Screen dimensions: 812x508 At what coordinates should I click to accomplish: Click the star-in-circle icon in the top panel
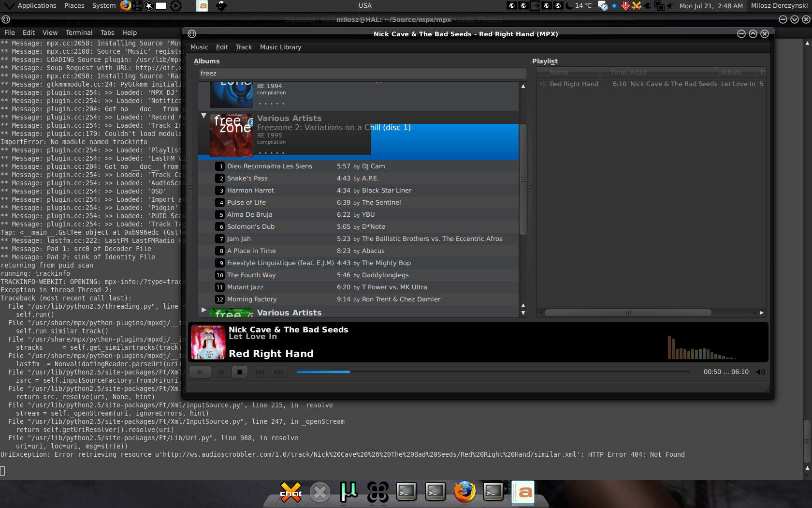[x=149, y=6]
